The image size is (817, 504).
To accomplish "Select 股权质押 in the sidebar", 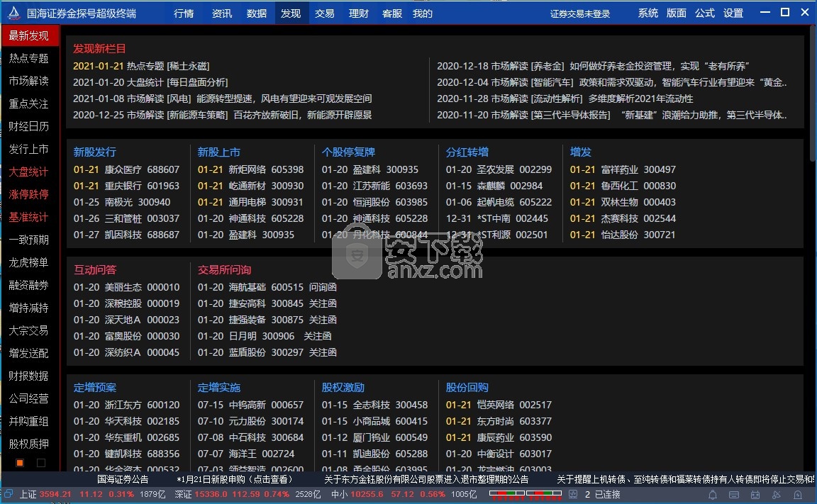I will 29,444.
